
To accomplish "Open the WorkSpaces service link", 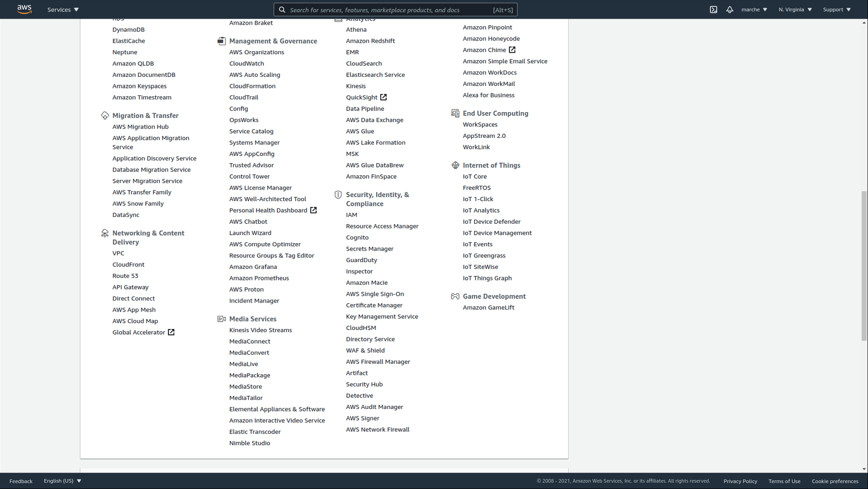I will tap(480, 125).
